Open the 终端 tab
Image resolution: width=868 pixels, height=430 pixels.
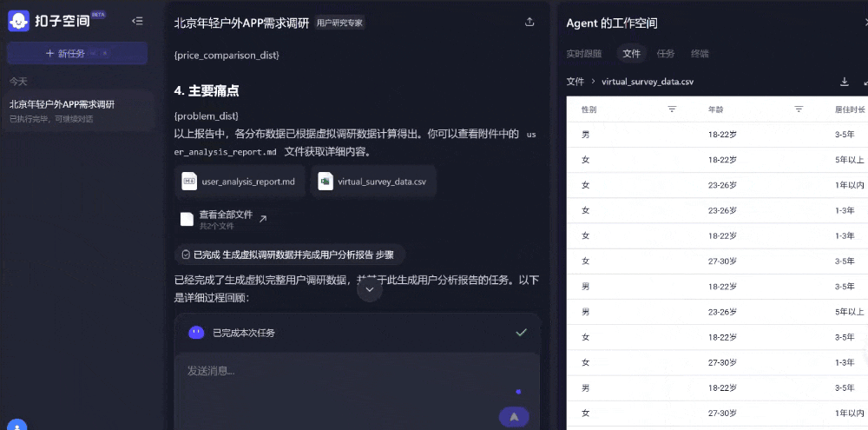tap(699, 54)
